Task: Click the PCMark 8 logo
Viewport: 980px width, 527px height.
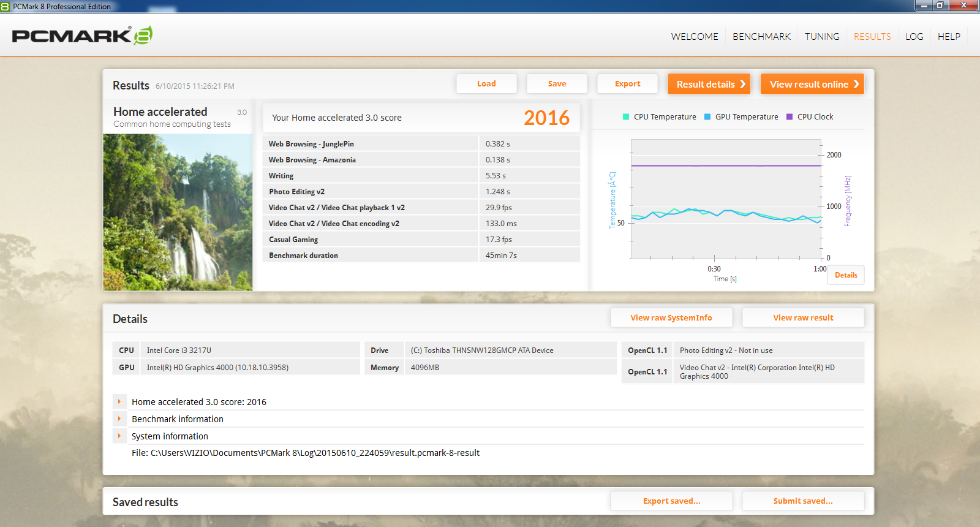Action: point(82,36)
